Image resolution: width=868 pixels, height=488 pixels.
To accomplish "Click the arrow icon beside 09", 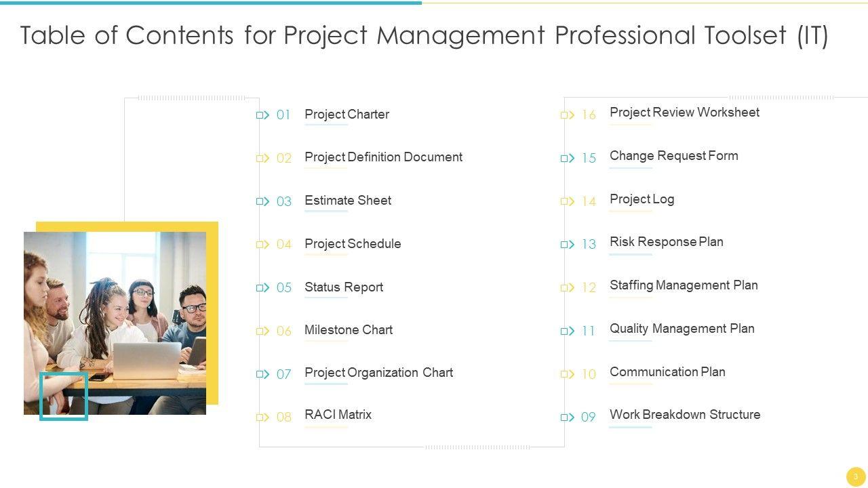I will tap(568, 418).
